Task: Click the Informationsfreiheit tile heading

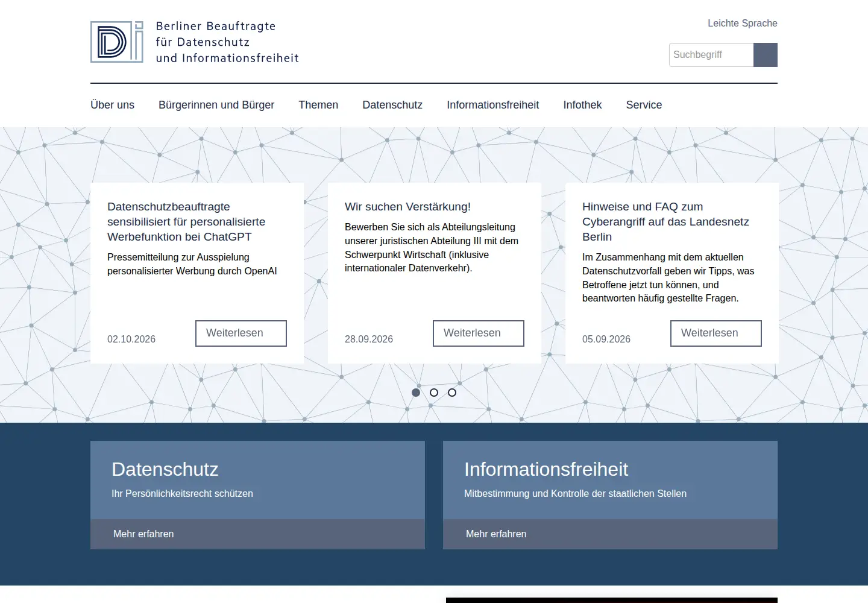Action: tap(546, 469)
